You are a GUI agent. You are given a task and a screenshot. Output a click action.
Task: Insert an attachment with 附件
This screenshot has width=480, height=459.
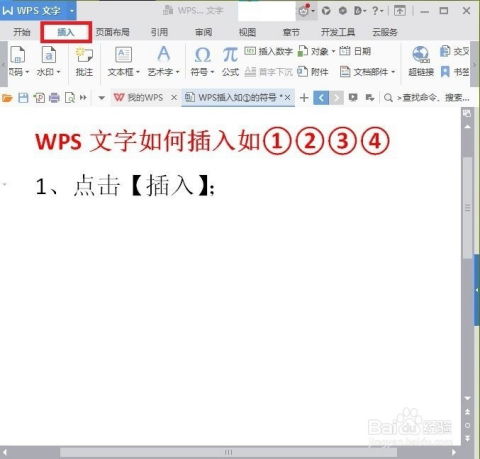(x=313, y=72)
